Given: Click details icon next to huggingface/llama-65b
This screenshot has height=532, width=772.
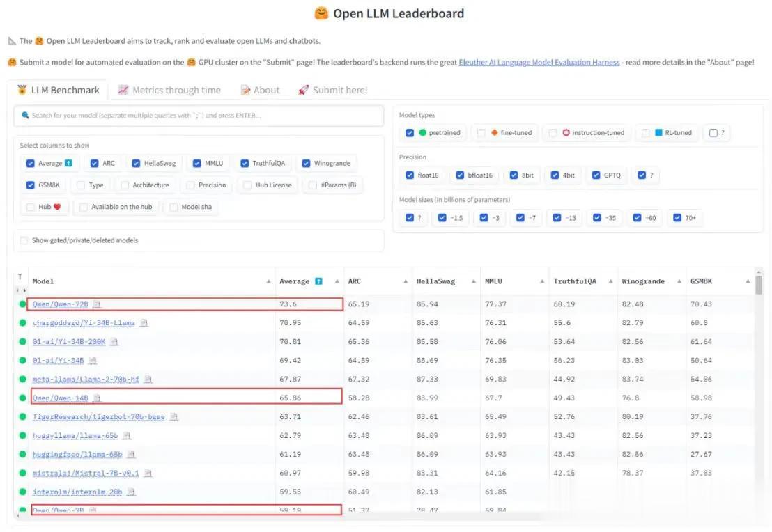Looking at the screenshot, I should point(131,454).
